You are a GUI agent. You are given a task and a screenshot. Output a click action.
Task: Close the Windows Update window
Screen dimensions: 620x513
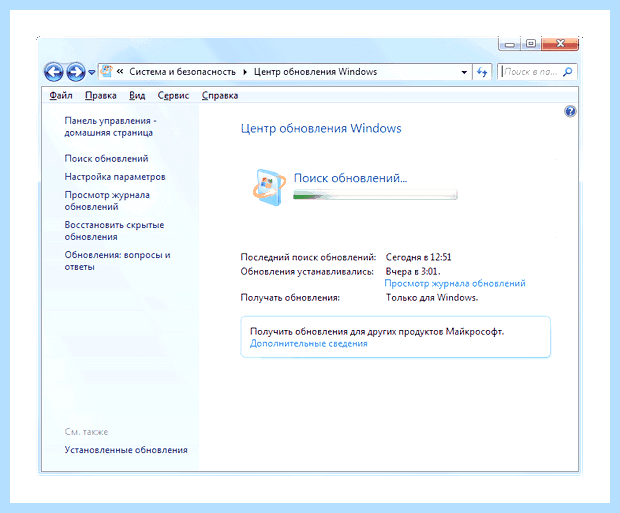(560, 44)
